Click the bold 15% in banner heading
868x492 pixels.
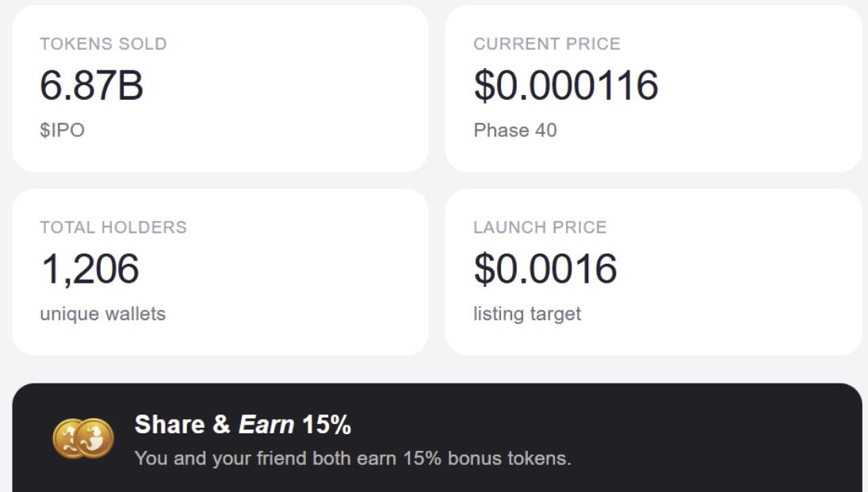[327, 425]
